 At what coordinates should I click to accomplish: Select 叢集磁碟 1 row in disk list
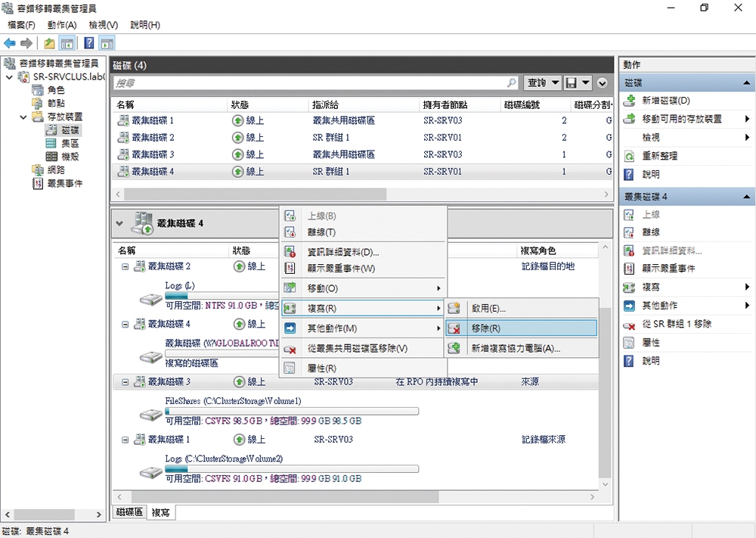[x=363, y=120]
